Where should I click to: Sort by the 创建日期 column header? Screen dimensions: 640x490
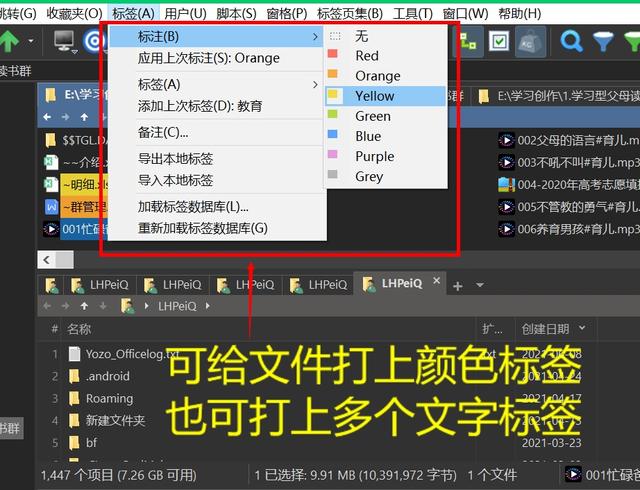tap(545, 329)
